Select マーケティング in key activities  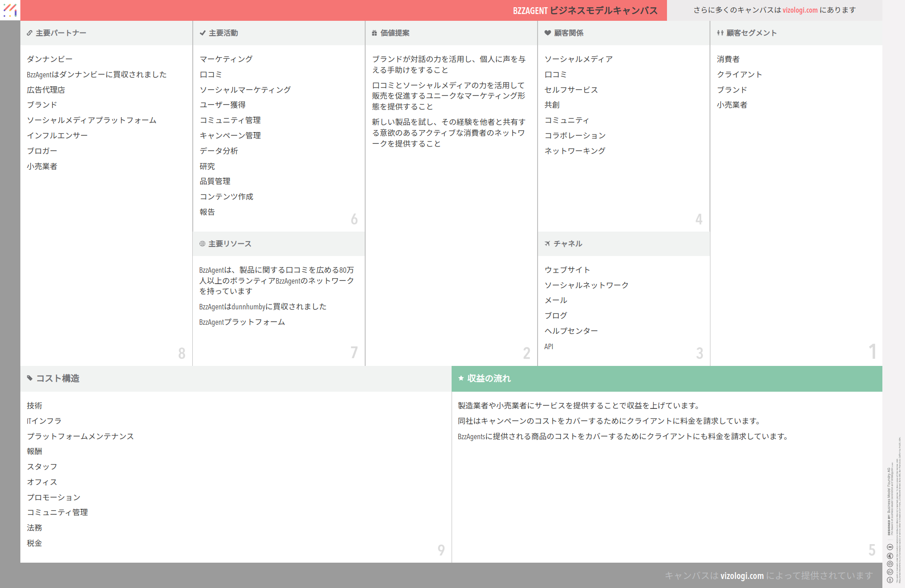[226, 59]
